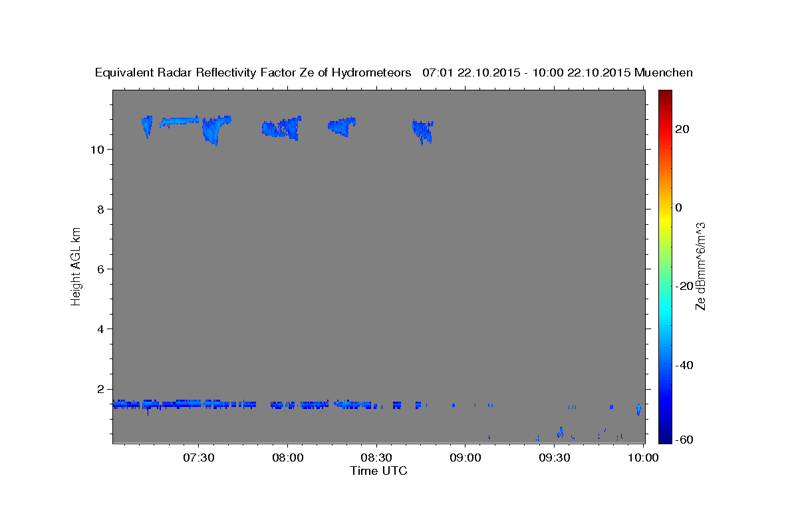
Task: Click the date range text '07:01 22.10.2015 - 10:00 22.10.2015 Muenchen'
Action: [x=557, y=73]
